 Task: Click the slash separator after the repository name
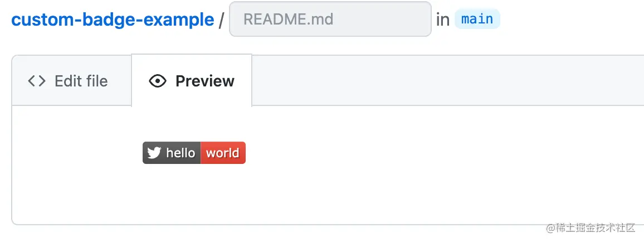tap(221, 20)
